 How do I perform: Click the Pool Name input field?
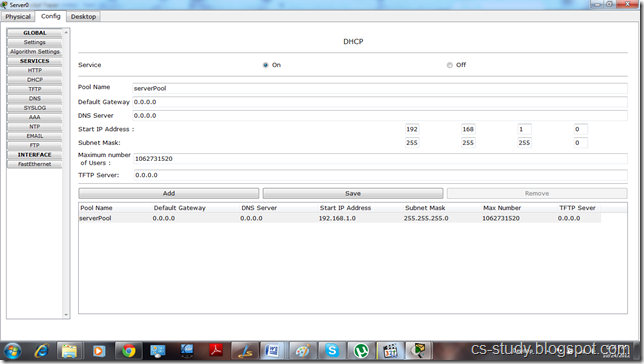380,88
